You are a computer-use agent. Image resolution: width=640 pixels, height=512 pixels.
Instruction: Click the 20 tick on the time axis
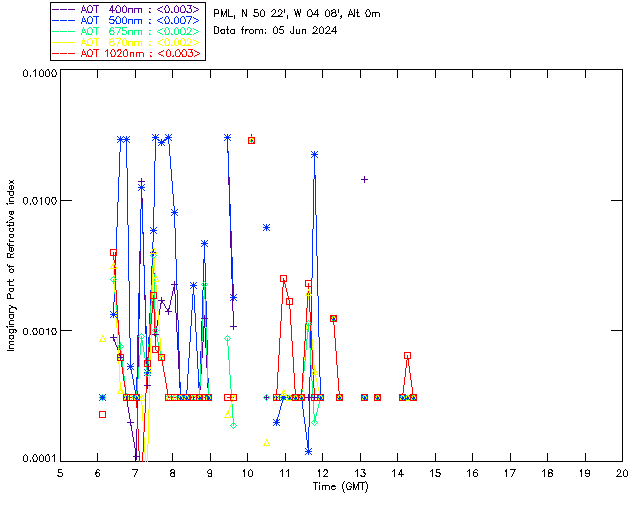(x=621, y=472)
